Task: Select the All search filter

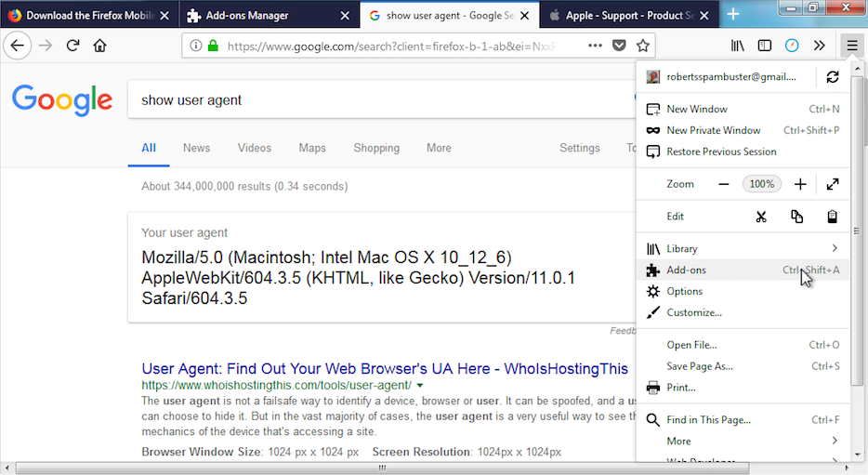Action: (149, 148)
